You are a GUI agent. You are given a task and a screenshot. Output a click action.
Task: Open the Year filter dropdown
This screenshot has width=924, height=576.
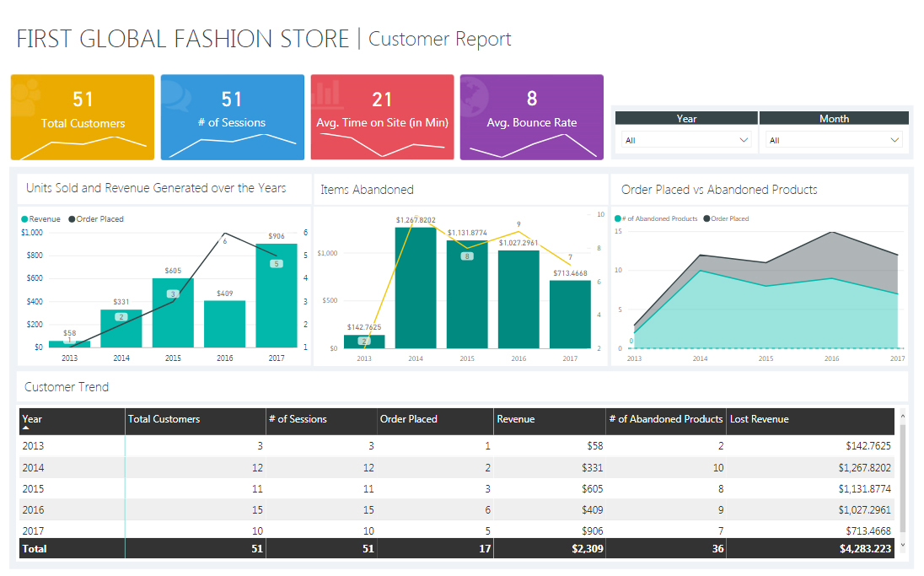coord(686,141)
